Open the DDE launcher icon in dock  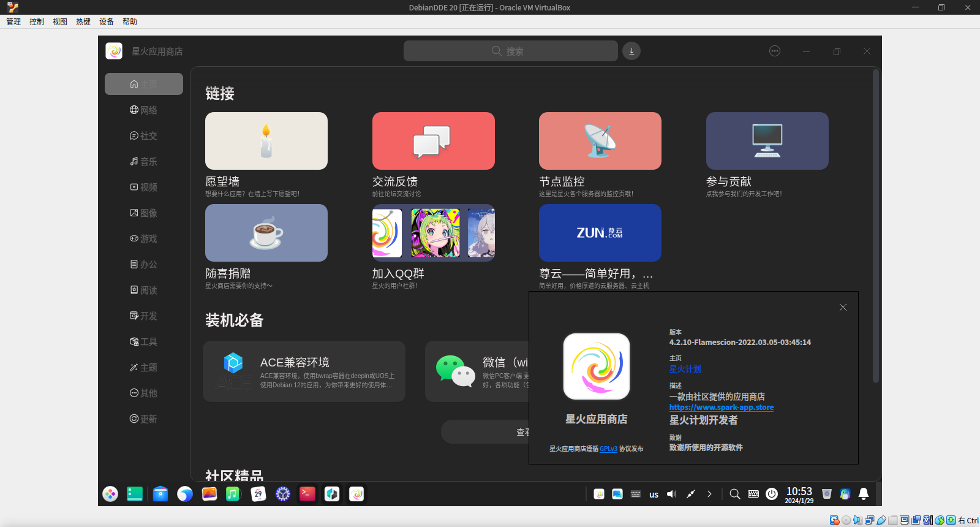coord(110,494)
